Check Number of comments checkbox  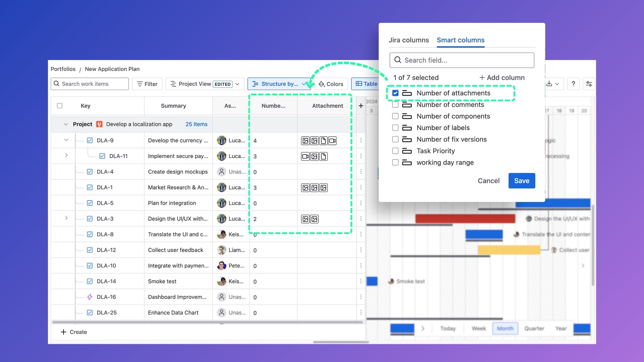[x=395, y=105]
